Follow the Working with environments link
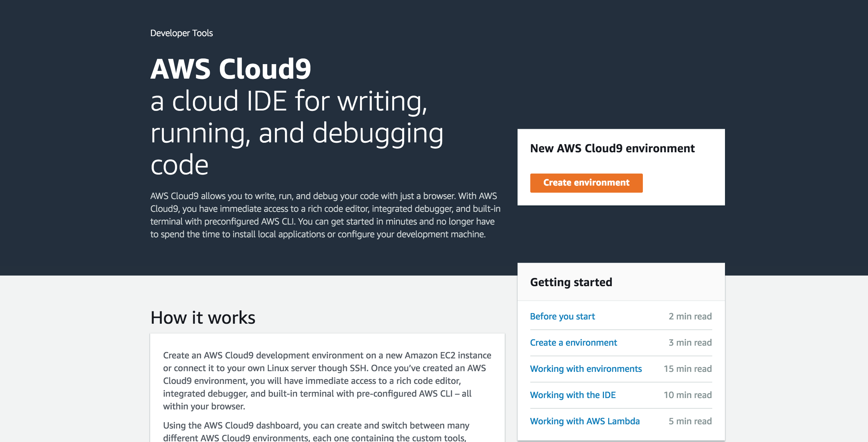The width and height of the screenshot is (868, 442). (x=586, y=369)
